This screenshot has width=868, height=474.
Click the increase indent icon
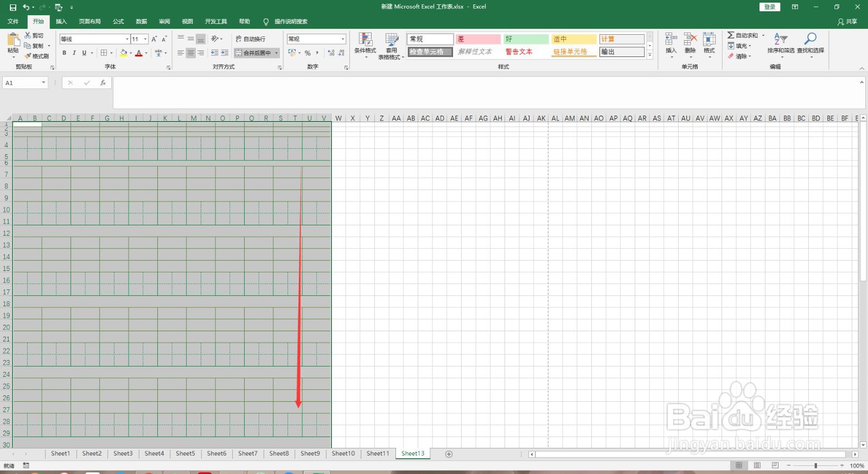pos(225,53)
